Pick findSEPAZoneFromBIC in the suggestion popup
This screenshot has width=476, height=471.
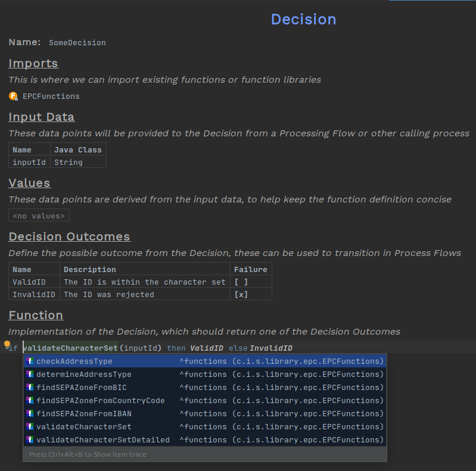tap(205, 387)
